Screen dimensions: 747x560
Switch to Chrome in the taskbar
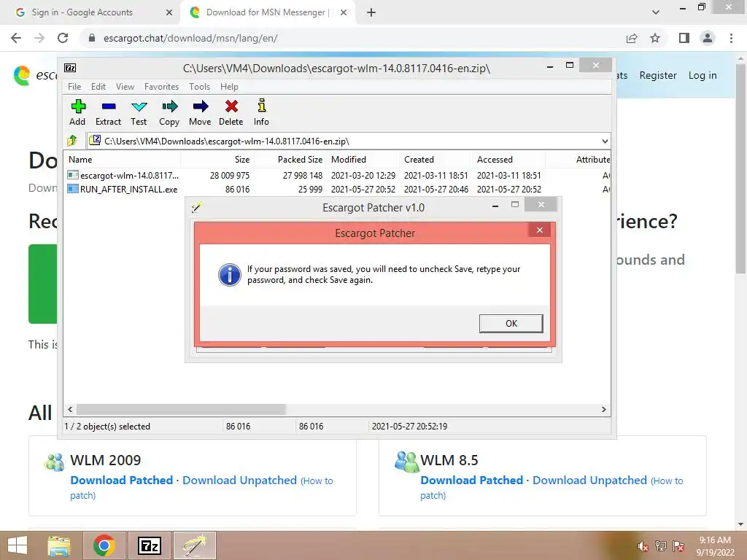[x=104, y=545]
